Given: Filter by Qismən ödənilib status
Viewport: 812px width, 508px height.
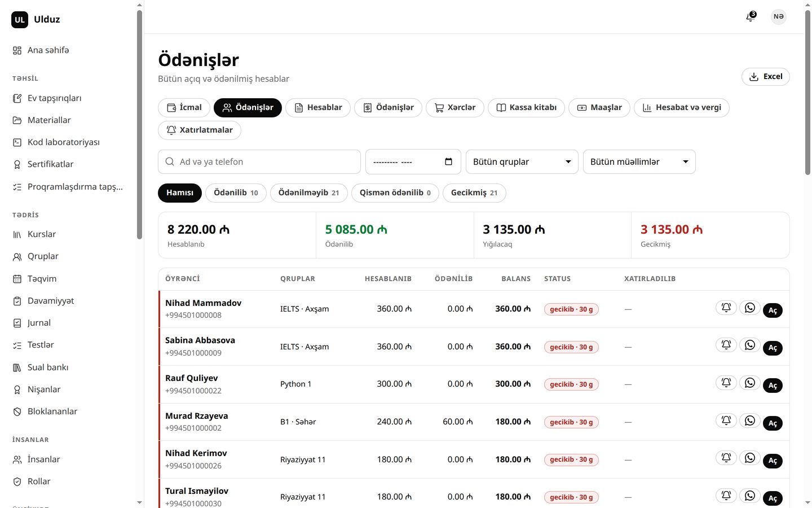Looking at the screenshot, I should pyautogui.click(x=395, y=193).
